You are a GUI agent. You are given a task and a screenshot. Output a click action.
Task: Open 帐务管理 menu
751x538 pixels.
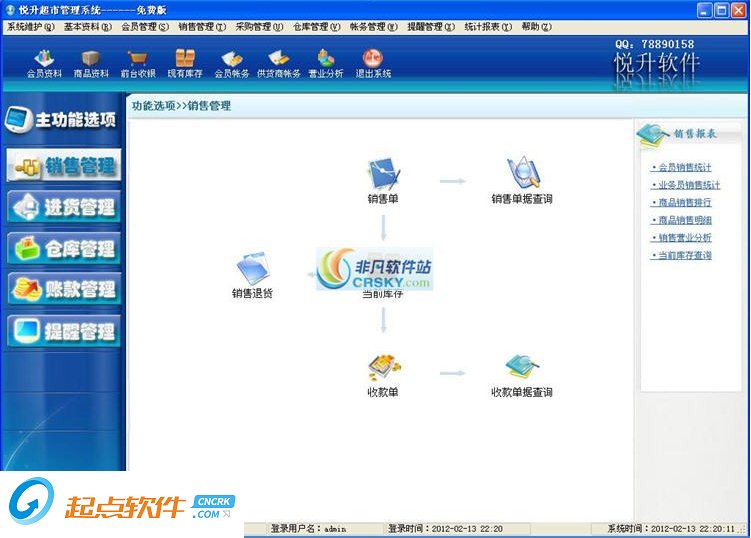[x=374, y=27]
